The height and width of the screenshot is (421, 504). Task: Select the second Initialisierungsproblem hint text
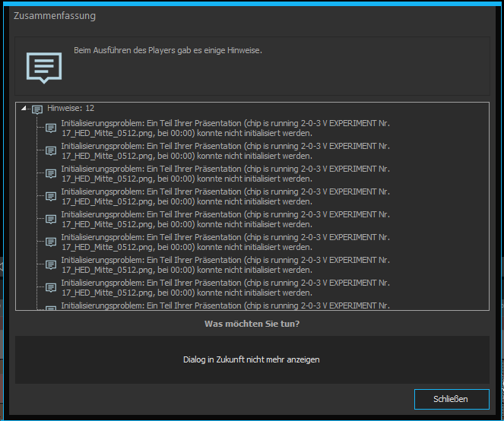coord(225,151)
